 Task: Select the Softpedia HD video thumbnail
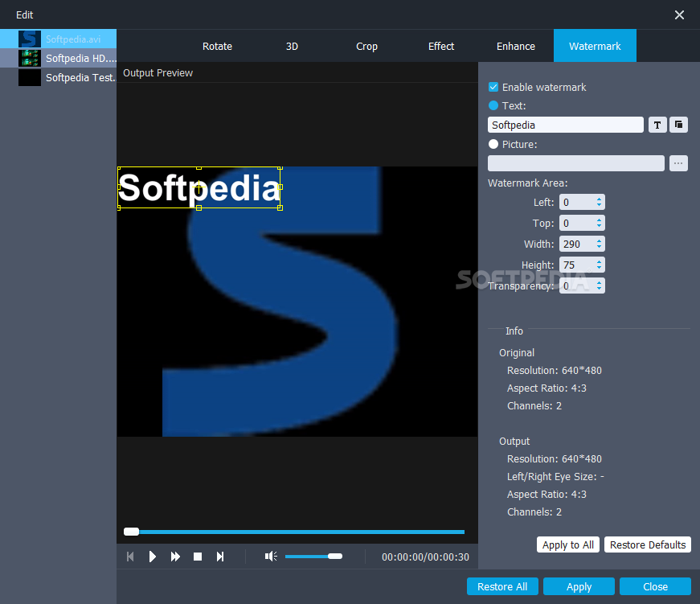tap(30, 58)
